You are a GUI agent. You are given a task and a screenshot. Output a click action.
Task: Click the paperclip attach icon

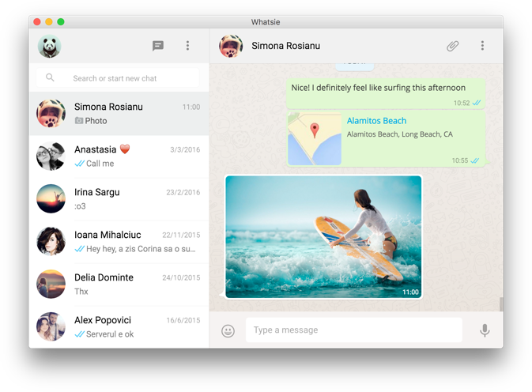(x=452, y=46)
